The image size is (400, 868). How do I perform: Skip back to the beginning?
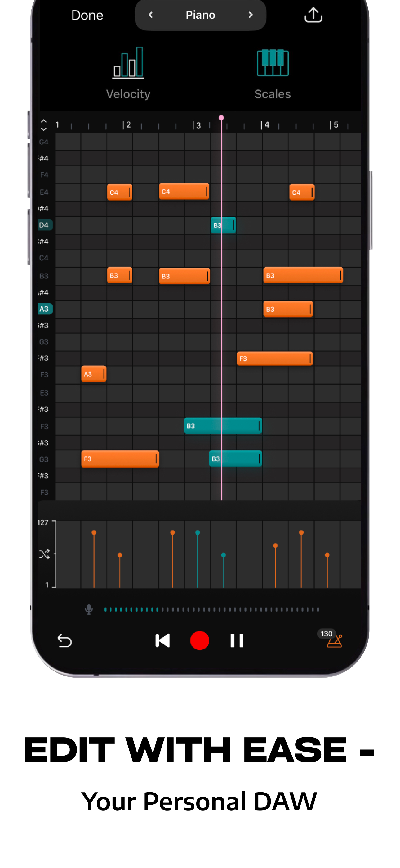pyautogui.click(x=162, y=640)
